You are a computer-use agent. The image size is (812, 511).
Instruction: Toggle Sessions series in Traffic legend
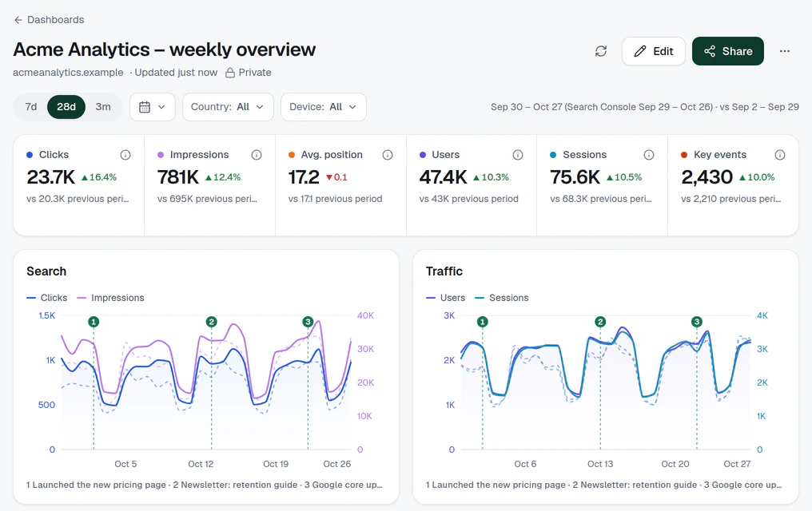(502, 298)
